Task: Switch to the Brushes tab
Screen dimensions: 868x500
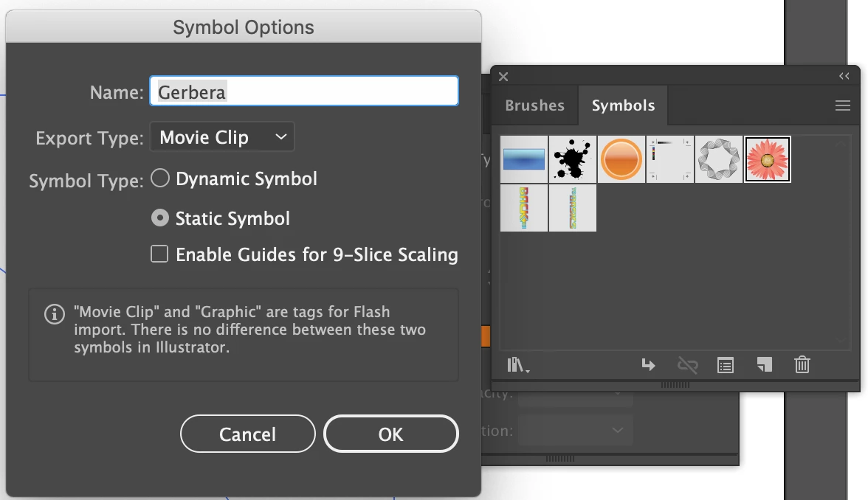Action: click(534, 105)
